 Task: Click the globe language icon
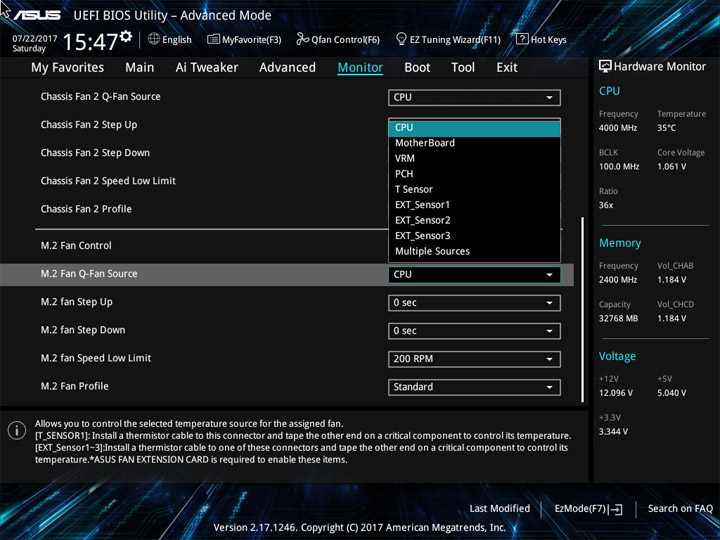(x=154, y=39)
